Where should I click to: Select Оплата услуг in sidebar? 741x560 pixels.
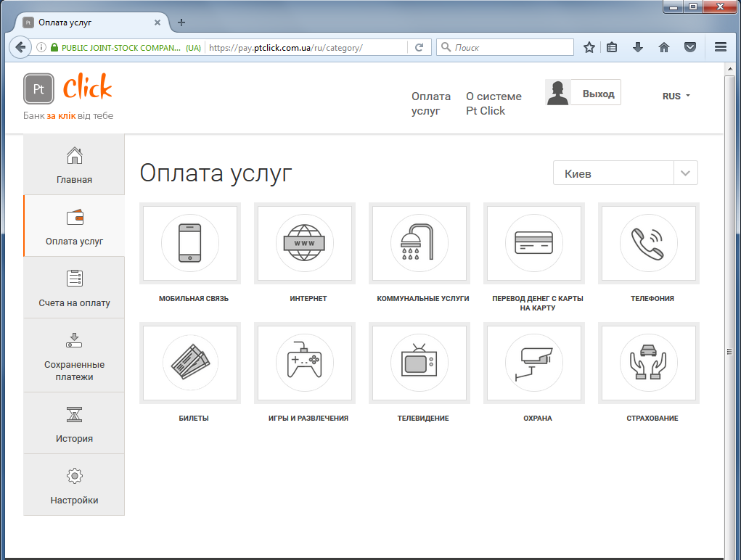(x=74, y=226)
